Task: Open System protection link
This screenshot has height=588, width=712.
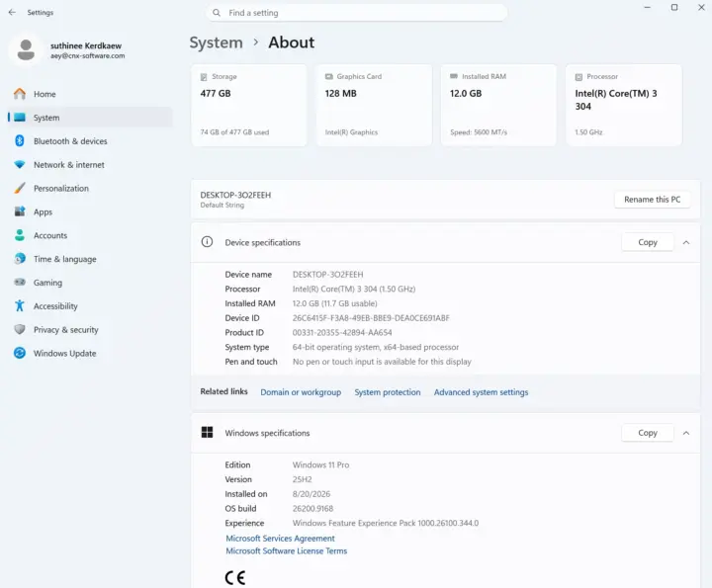Action: 388,392
